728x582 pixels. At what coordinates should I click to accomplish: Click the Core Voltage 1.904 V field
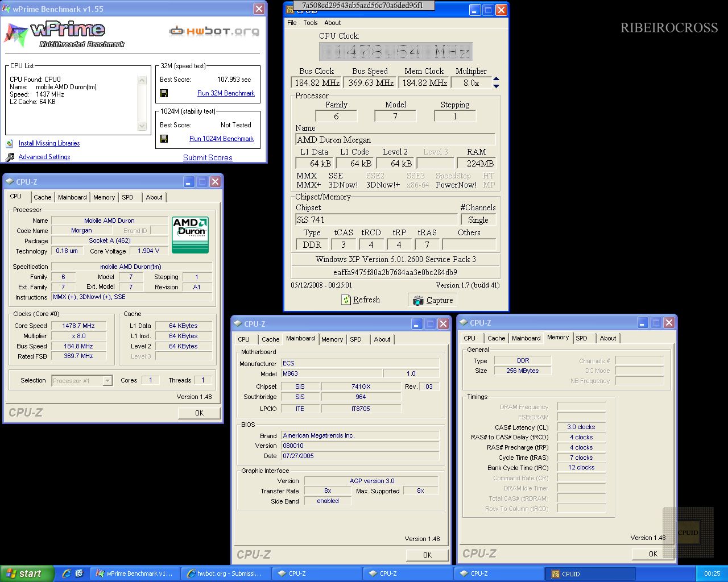click(x=148, y=251)
